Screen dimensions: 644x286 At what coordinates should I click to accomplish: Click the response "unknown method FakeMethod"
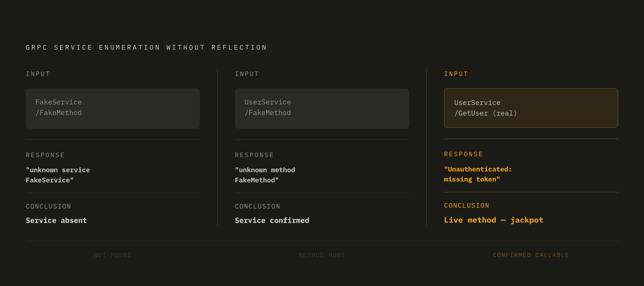[265, 175]
